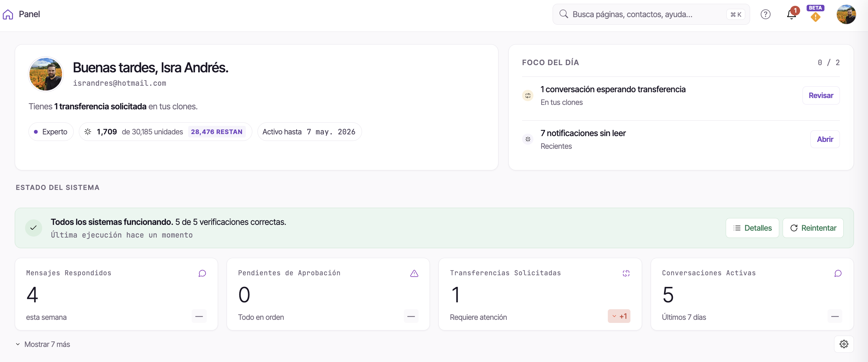The width and height of the screenshot is (868, 362).
Task: Click the Panel title text
Action: (29, 14)
